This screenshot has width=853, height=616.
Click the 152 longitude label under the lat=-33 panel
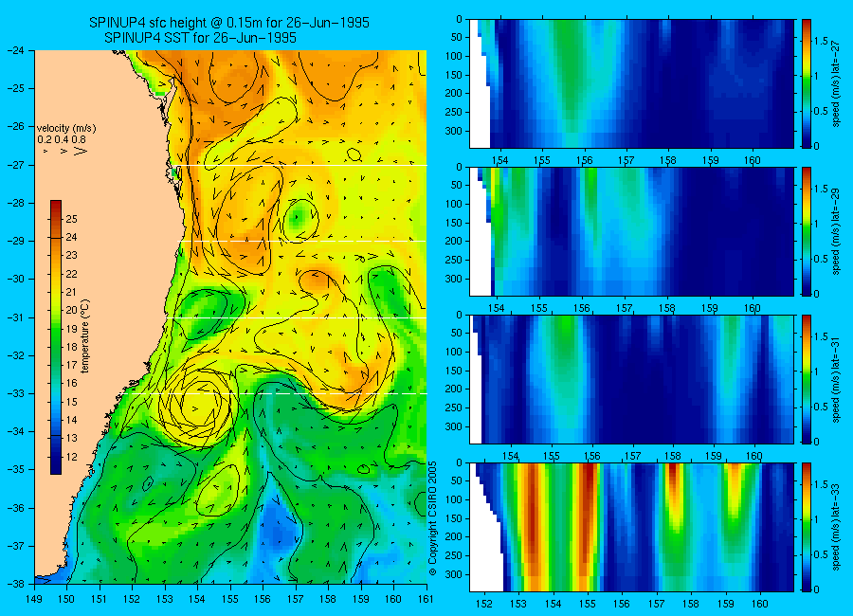[x=483, y=604]
